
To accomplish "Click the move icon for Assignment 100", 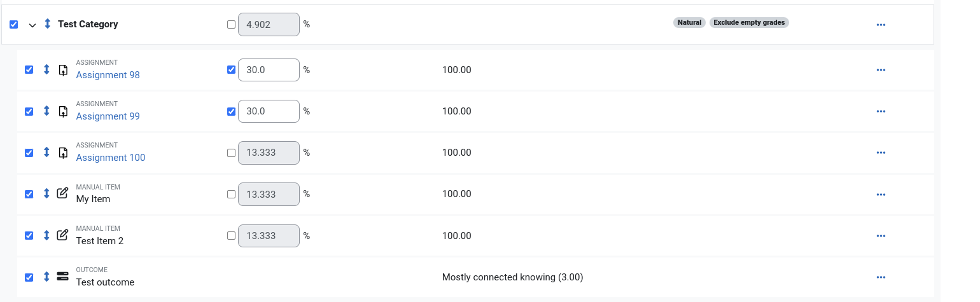I will pos(46,153).
